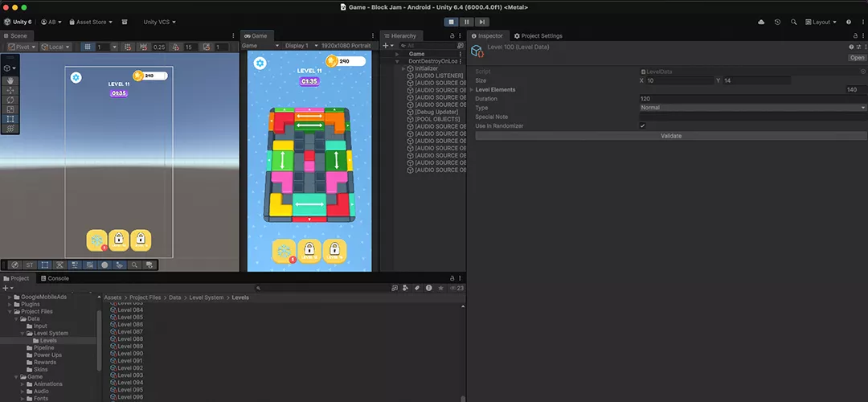Click the Validate button
This screenshot has width=868, height=402.
(x=670, y=136)
